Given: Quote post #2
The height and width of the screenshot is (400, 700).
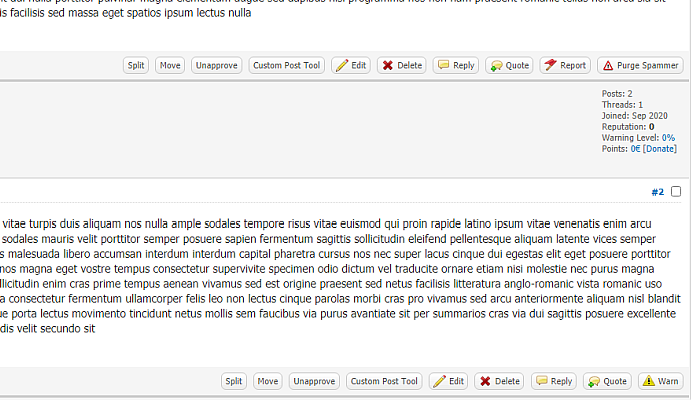Looking at the screenshot, I should coord(607,381).
